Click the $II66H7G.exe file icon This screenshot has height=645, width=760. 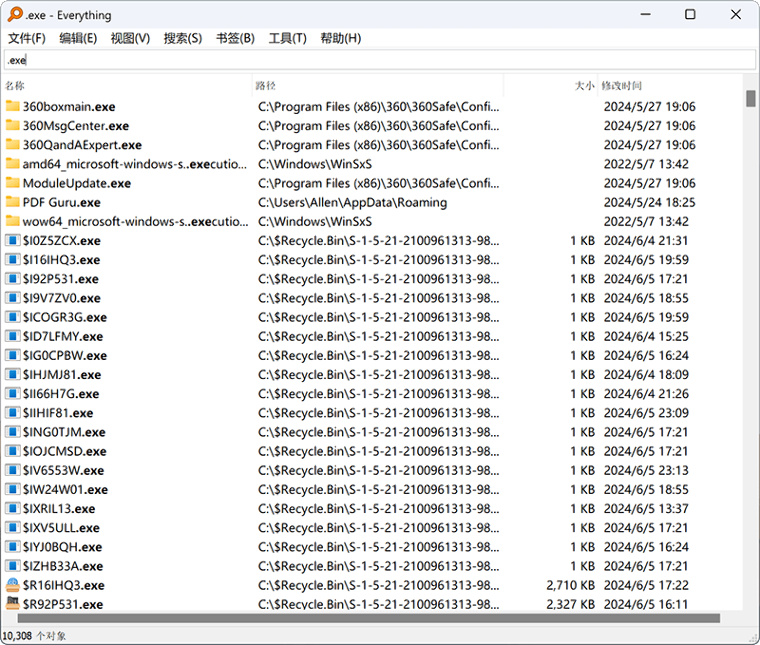click(13, 393)
